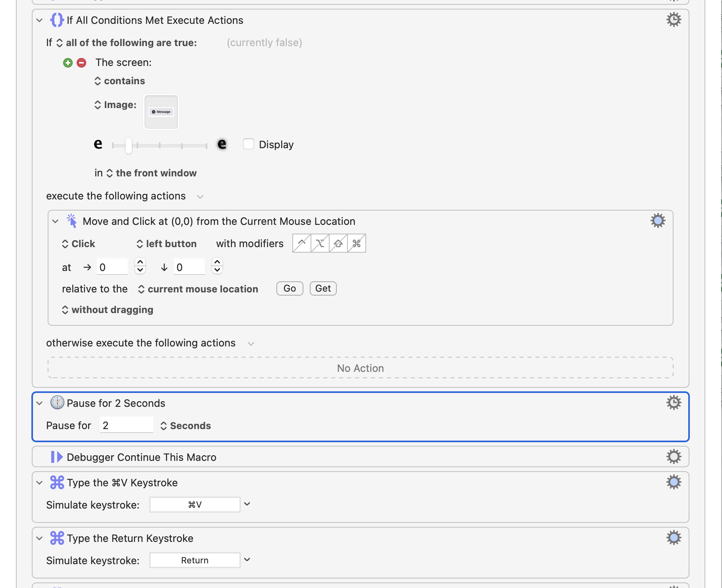This screenshot has width=722, height=588.
Task: Toggle the Command modifier box
Action: tap(357, 243)
